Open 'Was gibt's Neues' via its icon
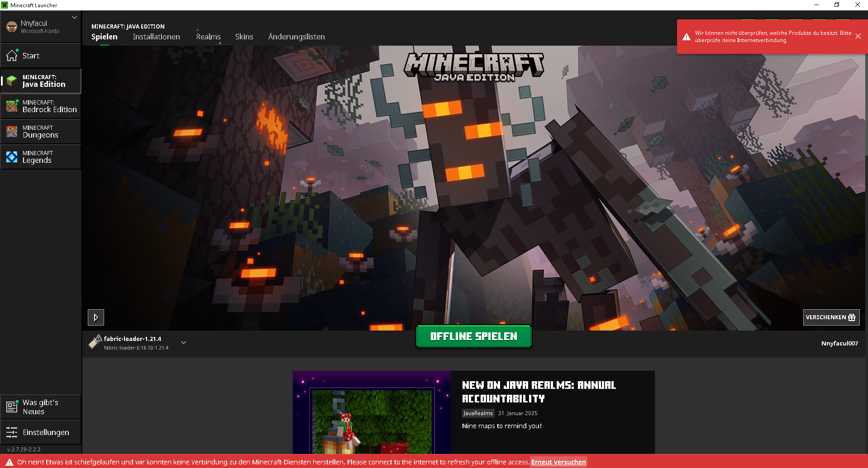This screenshot has width=868, height=468. 11,406
